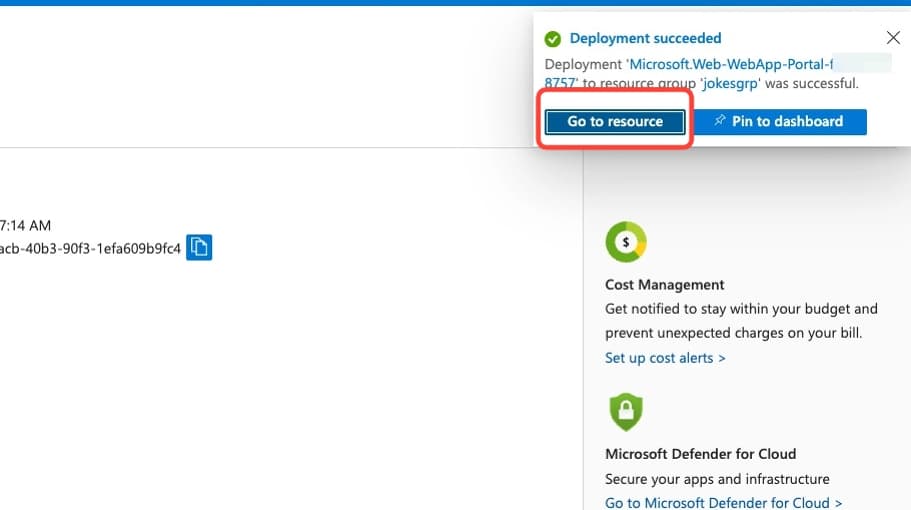This screenshot has width=911, height=510.
Task: Click the Pin to dashboard button
Action: coord(780,121)
